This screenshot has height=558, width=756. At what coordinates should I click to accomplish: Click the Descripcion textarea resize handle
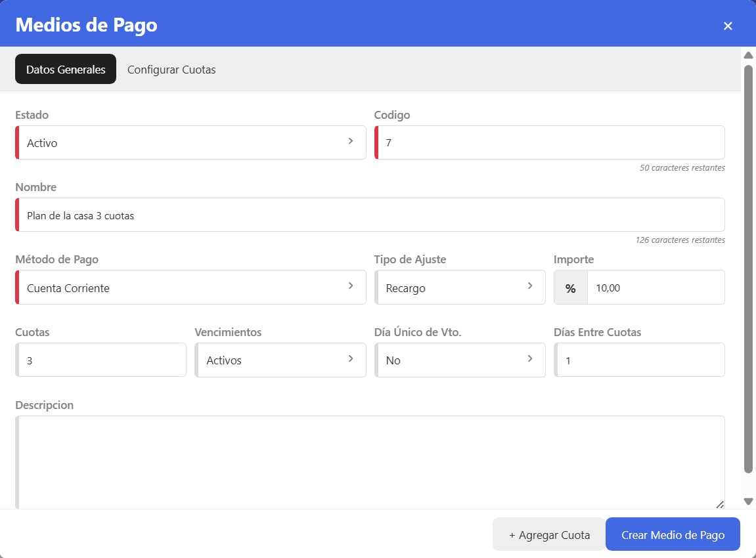point(719,504)
